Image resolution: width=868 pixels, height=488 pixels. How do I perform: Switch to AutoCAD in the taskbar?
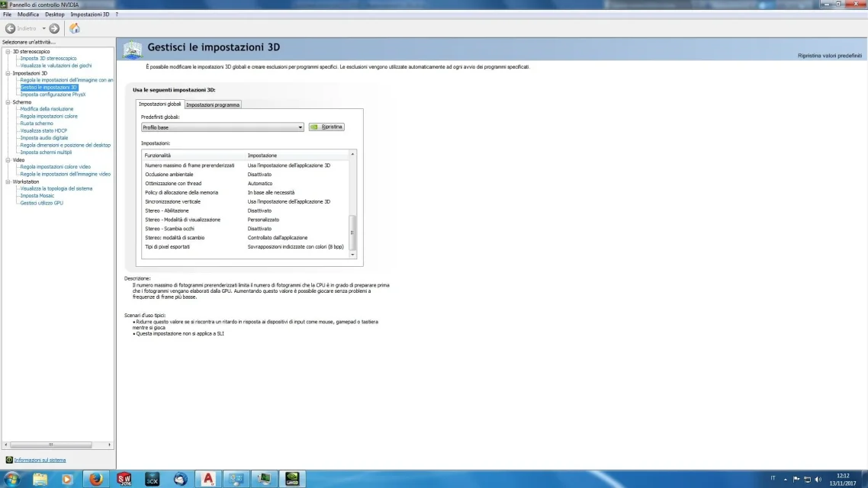pos(208,479)
